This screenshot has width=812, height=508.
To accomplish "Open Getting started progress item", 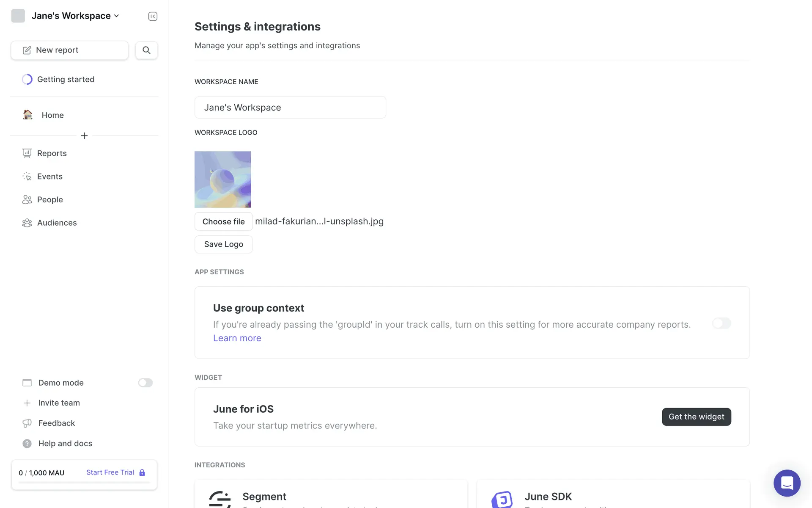I will pos(66,79).
